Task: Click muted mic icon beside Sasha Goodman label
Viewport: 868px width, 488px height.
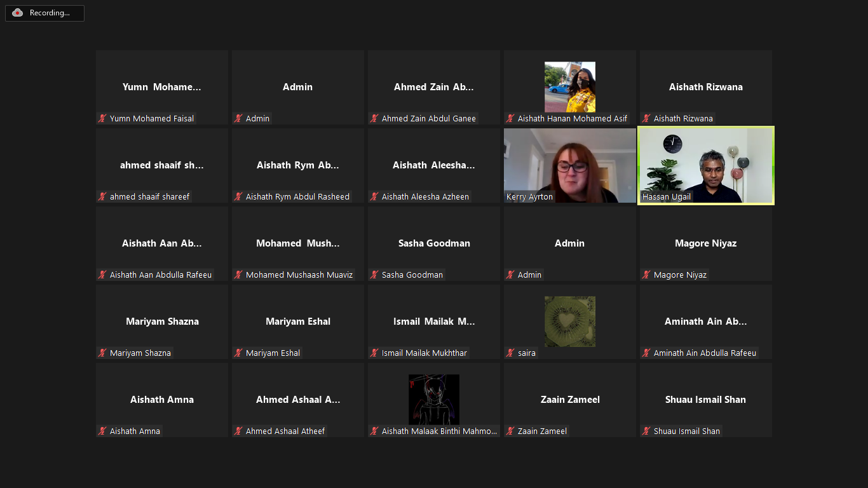Action: pos(374,274)
